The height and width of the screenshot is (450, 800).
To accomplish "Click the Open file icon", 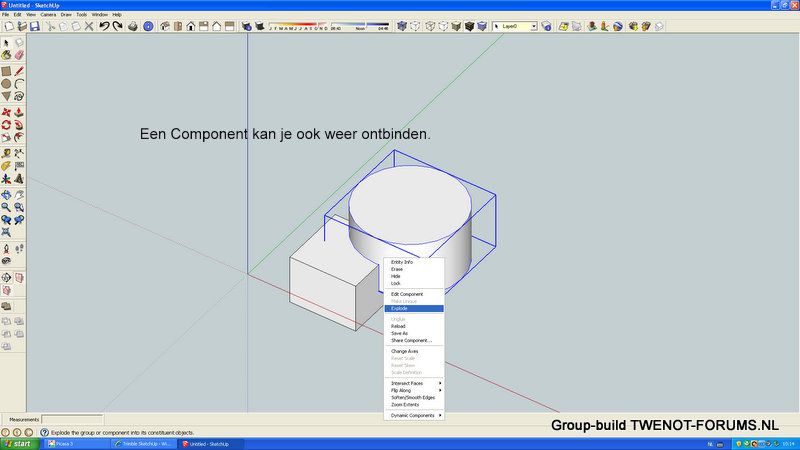I will 21,26.
